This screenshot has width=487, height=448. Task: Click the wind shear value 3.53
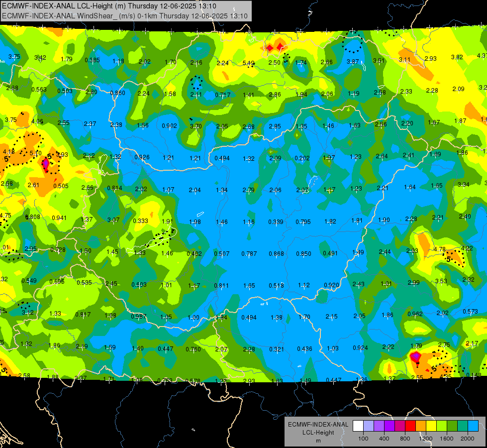[x=441, y=281]
